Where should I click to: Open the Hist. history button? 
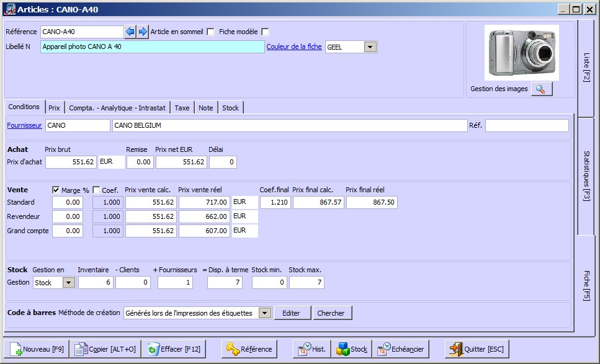click(311, 349)
